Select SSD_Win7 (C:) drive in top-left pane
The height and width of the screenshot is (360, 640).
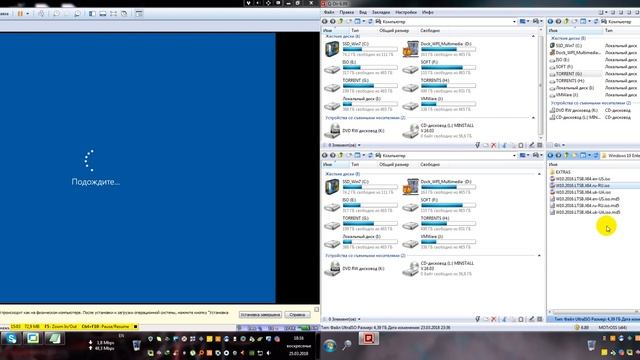(360, 49)
